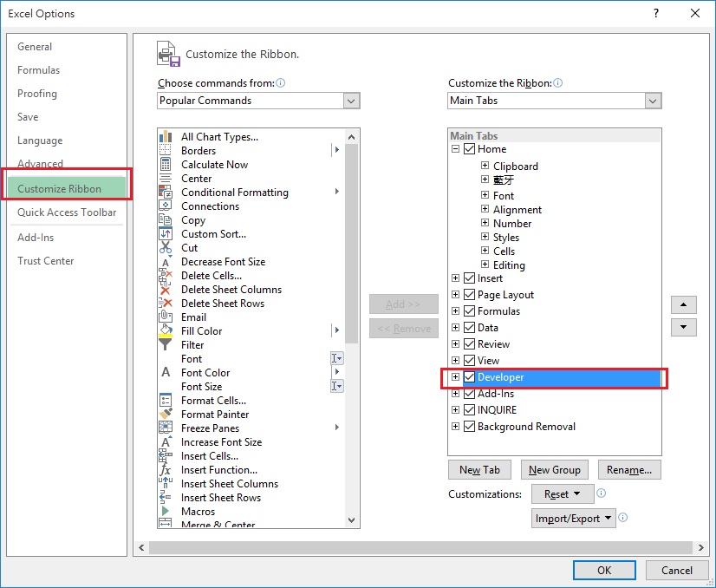Select the Copy command in the list
The image size is (716, 588).
coord(192,219)
